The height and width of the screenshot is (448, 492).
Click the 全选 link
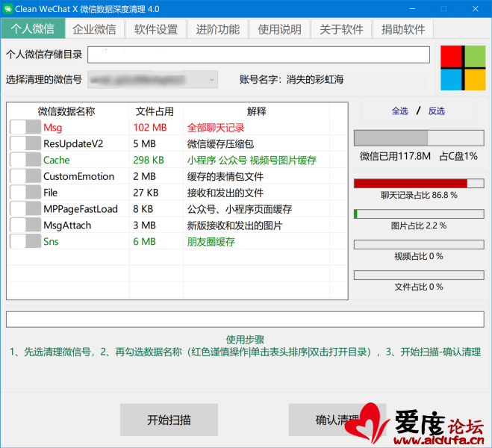(x=399, y=111)
